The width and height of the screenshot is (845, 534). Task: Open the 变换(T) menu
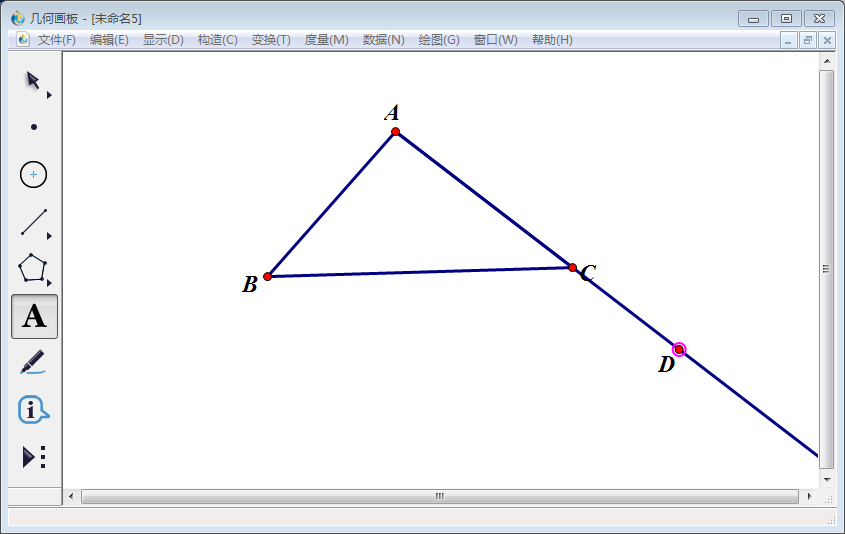271,40
